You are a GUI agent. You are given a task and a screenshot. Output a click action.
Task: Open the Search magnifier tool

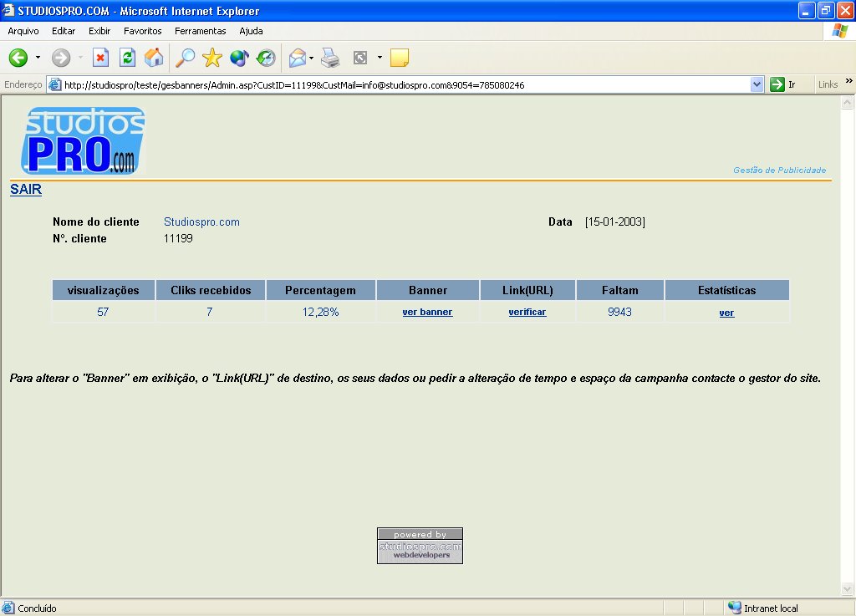(x=184, y=58)
